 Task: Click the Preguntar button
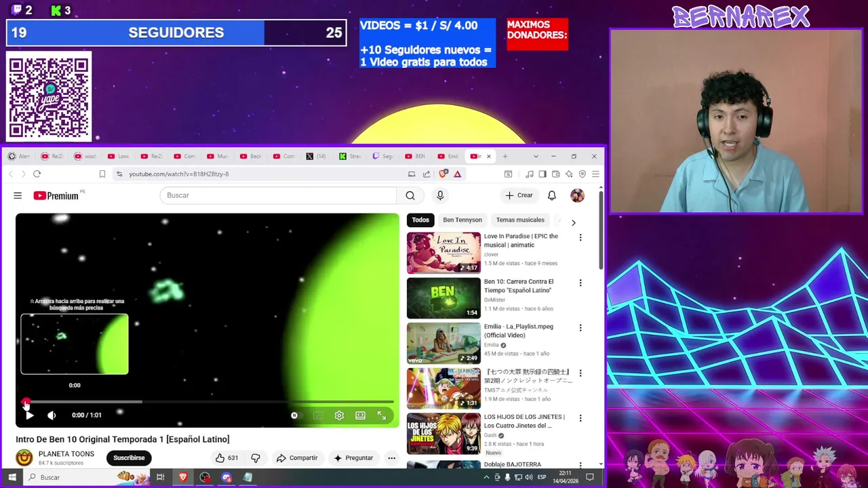pos(353,458)
